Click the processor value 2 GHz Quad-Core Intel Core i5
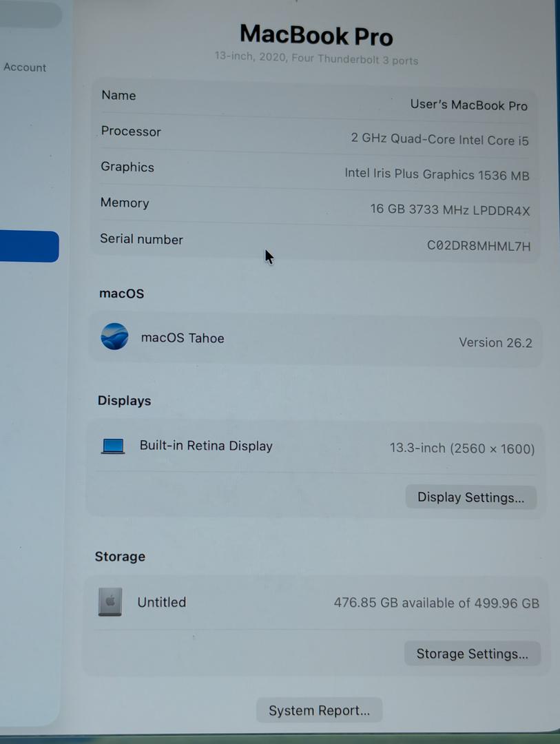This screenshot has width=560, height=744. 439,139
